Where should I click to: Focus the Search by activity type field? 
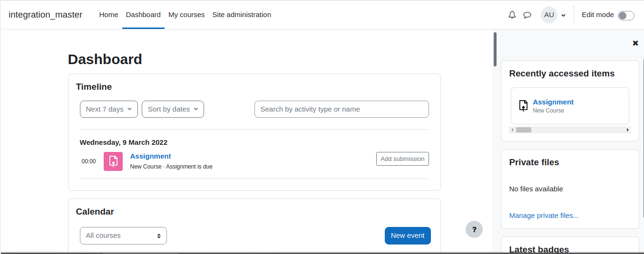coord(342,109)
